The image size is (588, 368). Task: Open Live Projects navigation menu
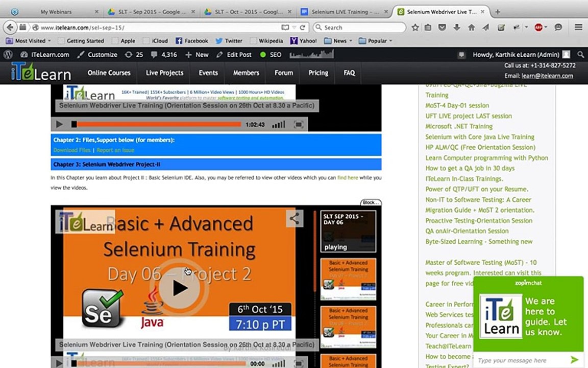pyautogui.click(x=165, y=73)
